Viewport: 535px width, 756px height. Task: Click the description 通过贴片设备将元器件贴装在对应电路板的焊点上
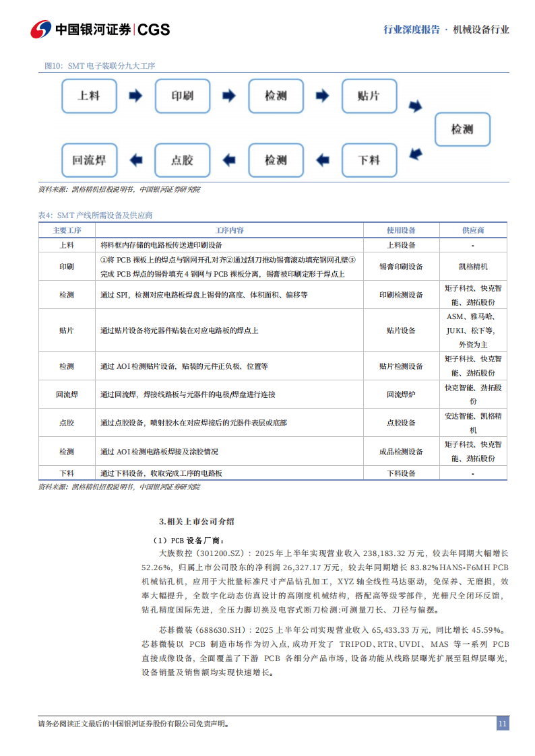pyautogui.click(x=179, y=331)
